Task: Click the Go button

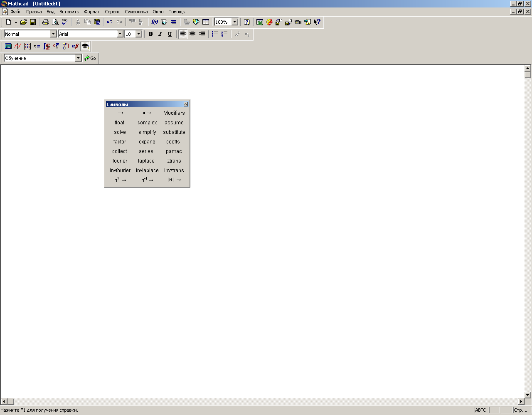Action: (90, 58)
